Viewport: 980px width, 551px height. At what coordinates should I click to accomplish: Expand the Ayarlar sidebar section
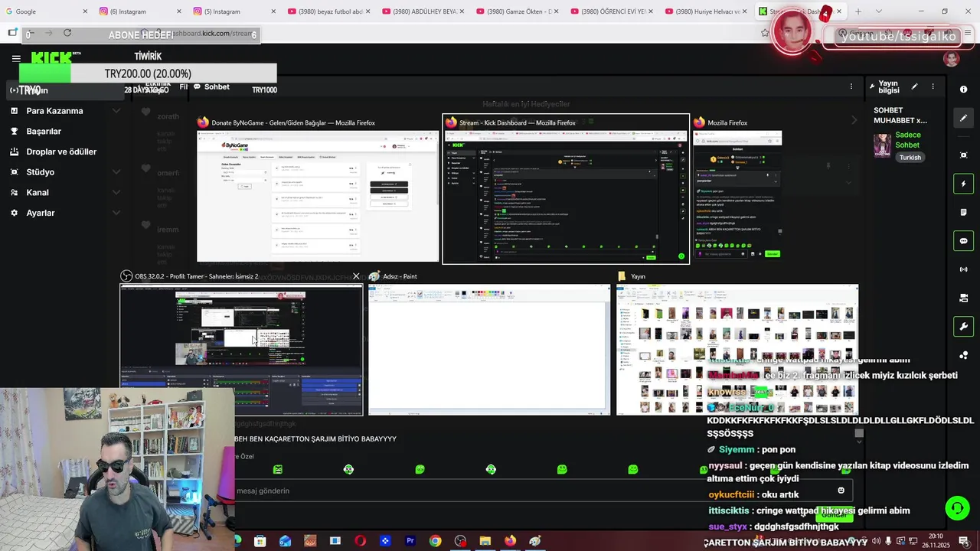(116, 214)
